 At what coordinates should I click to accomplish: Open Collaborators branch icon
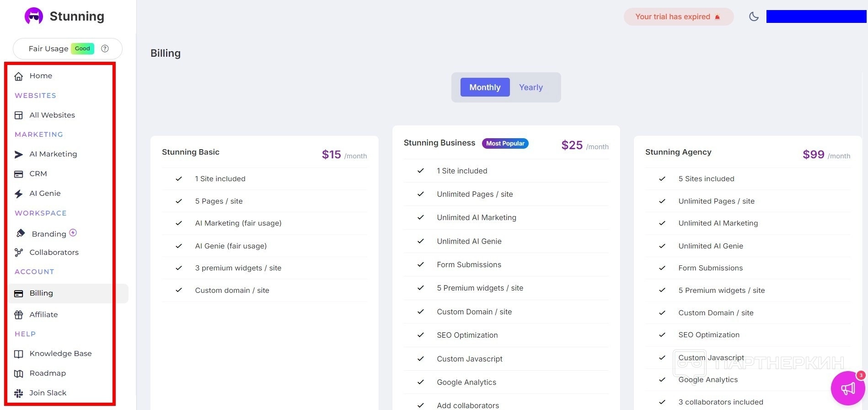point(19,253)
